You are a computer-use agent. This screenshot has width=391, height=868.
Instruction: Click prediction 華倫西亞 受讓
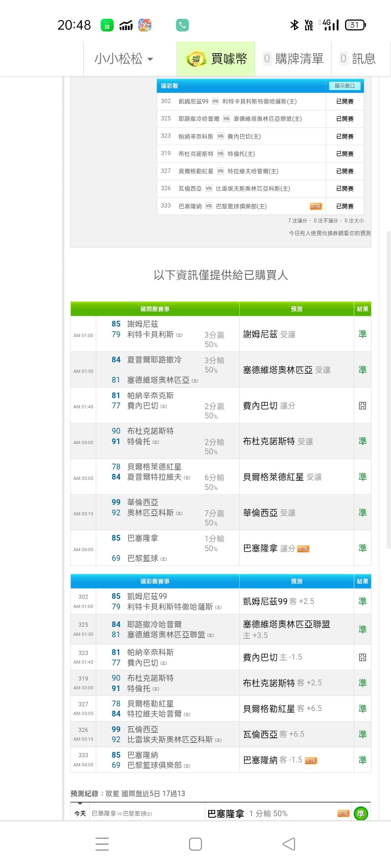(269, 512)
